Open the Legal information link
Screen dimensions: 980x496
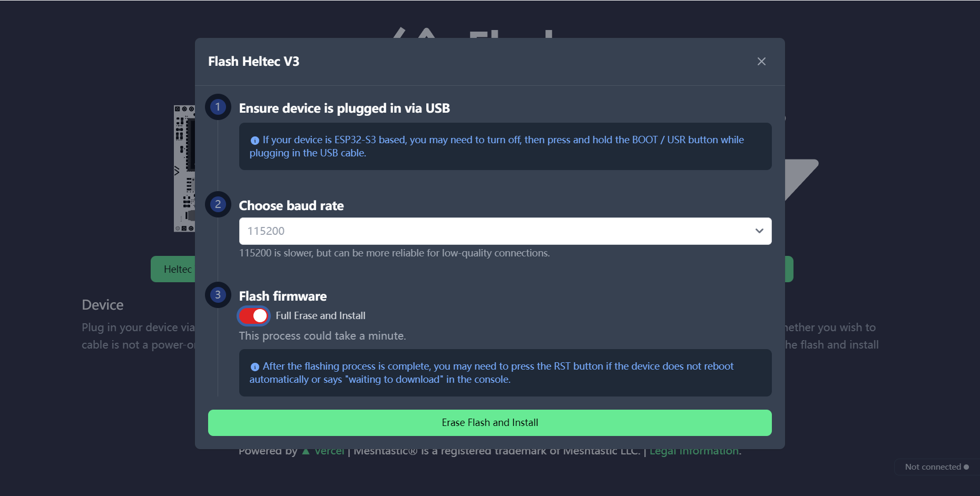(694, 452)
